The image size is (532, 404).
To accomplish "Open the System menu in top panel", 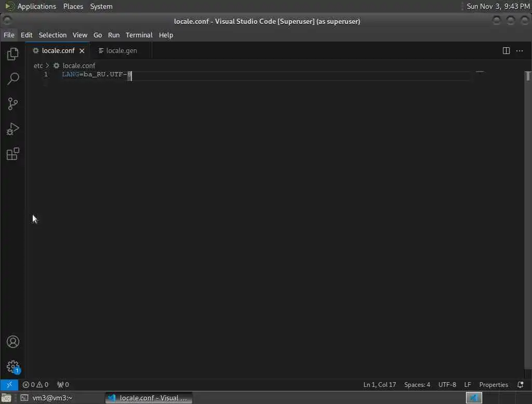I will coord(101,6).
